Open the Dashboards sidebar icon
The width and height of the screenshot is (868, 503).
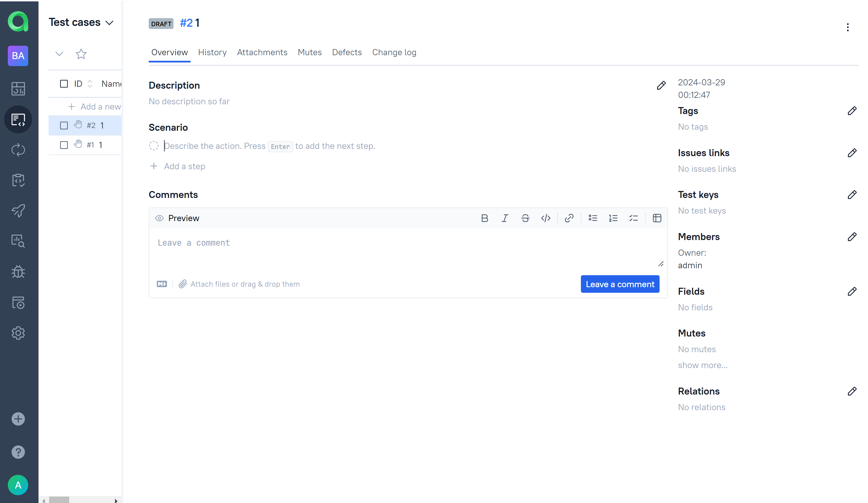(x=18, y=89)
